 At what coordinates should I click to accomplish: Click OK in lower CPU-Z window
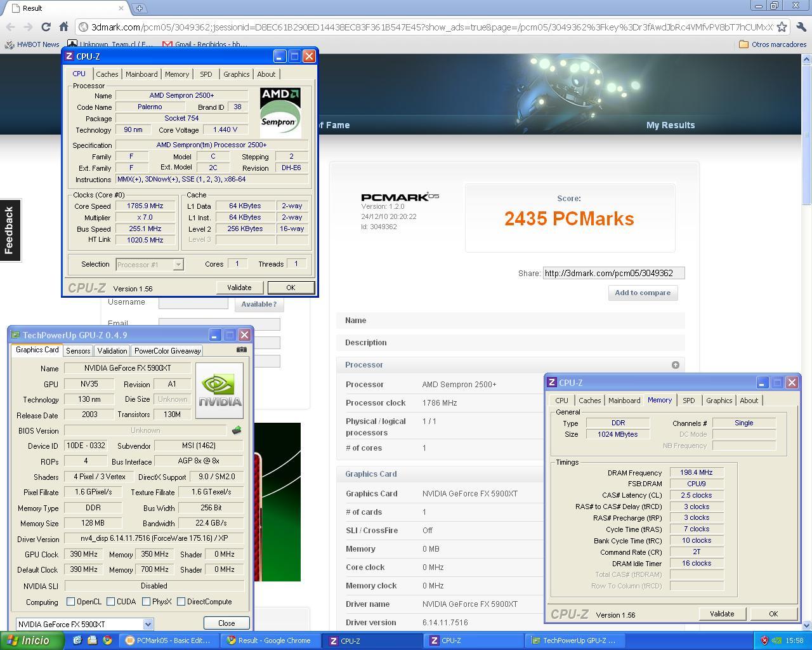click(773, 614)
